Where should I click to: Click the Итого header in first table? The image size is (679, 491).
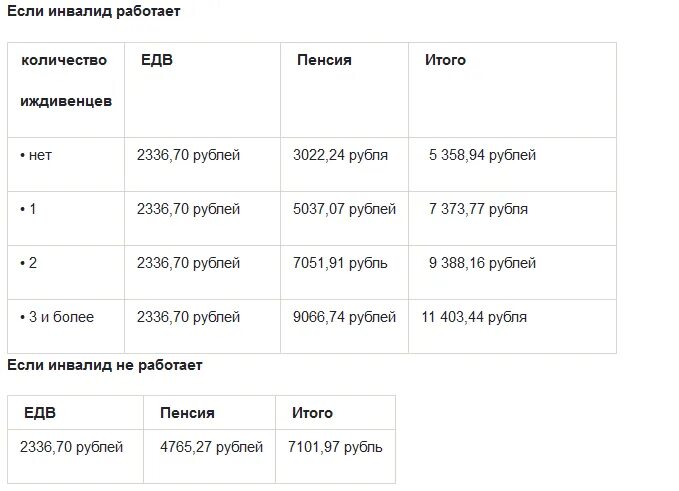pos(445,60)
